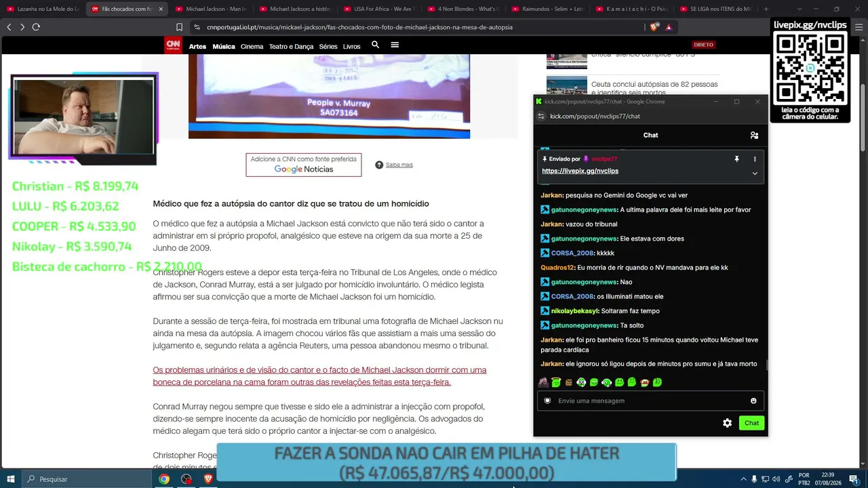This screenshot has width=868, height=488.
Task: Open the Séries section in CNN nav
Action: point(328,47)
